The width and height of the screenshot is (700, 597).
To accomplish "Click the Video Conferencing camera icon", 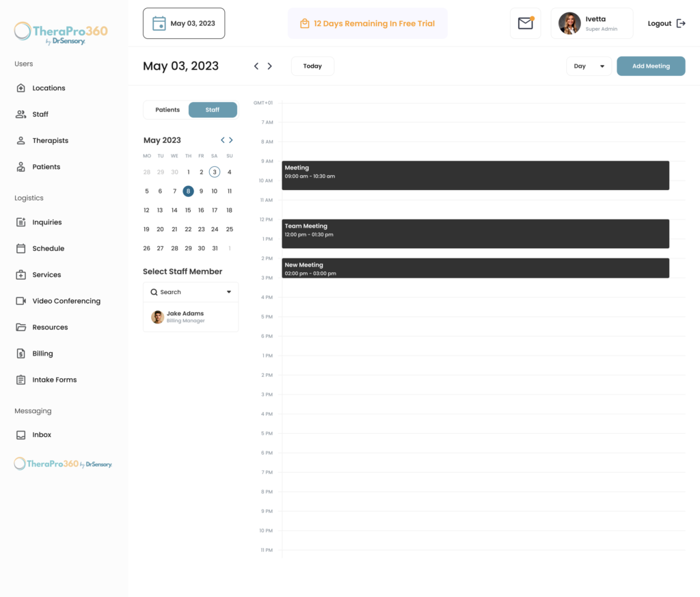I will tap(21, 301).
